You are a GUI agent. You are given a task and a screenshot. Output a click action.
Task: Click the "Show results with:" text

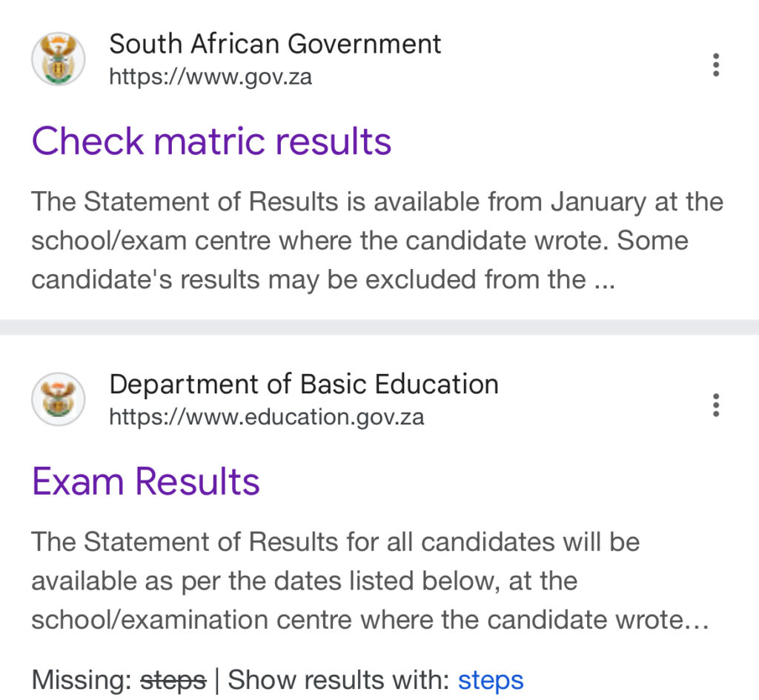(x=338, y=679)
